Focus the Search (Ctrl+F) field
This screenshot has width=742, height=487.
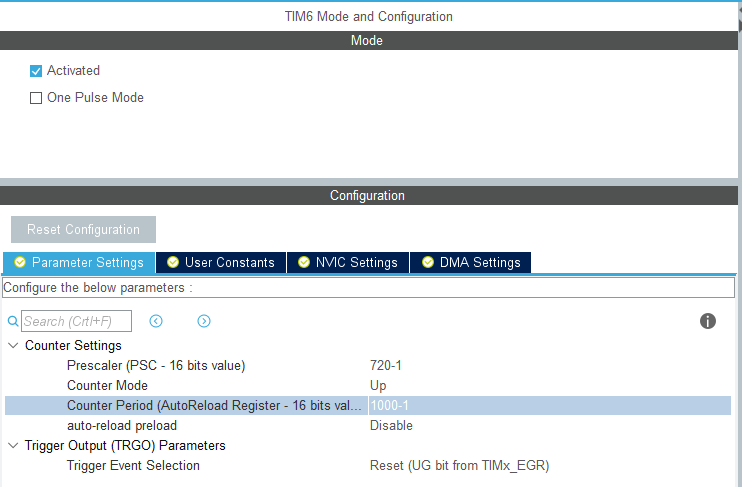(x=76, y=321)
